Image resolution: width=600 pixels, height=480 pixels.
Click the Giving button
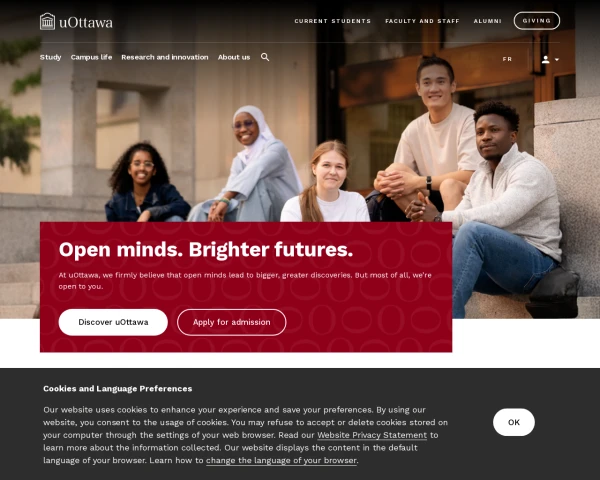click(x=536, y=21)
